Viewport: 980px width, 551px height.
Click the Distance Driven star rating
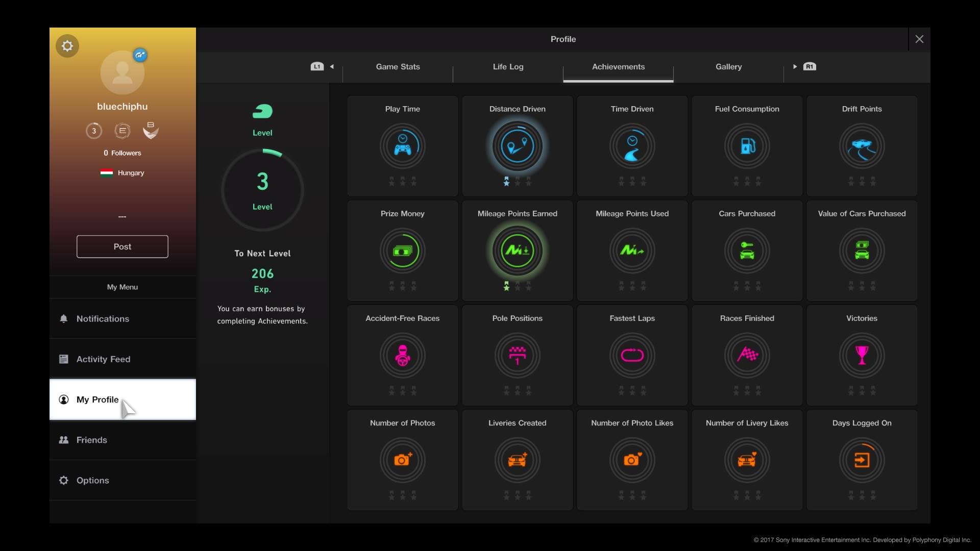pos(517,181)
